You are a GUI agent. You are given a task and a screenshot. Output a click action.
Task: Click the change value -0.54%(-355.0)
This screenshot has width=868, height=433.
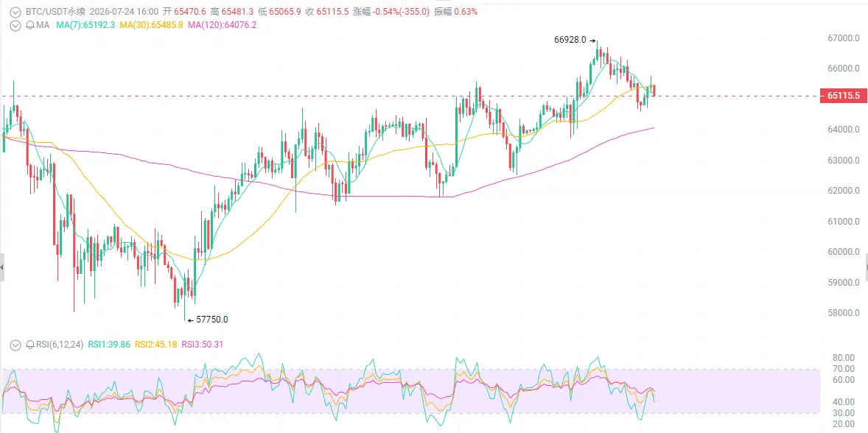tap(402, 11)
